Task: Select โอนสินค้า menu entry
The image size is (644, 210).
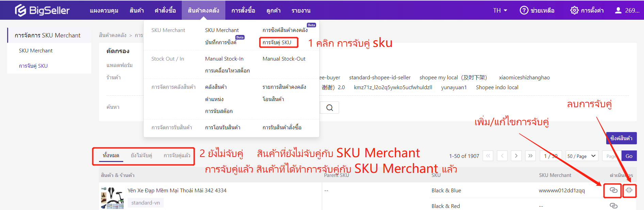Action: click(273, 99)
